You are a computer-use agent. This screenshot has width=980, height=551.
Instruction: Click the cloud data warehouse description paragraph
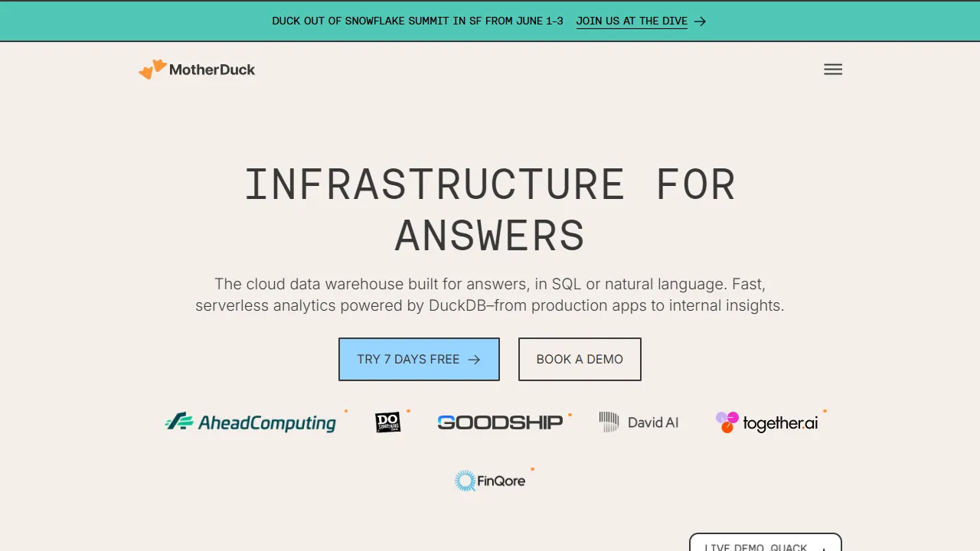[x=490, y=295]
